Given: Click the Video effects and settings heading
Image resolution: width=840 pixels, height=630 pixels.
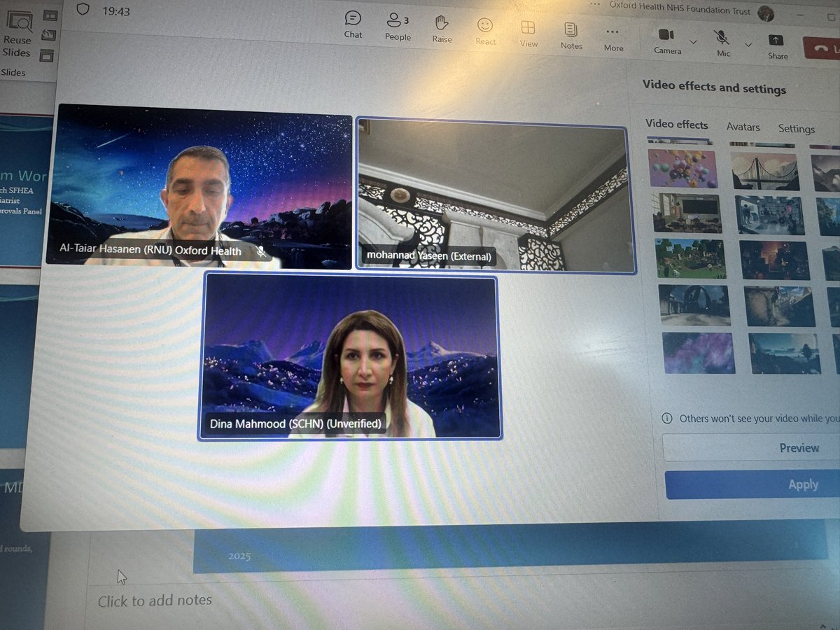Looking at the screenshot, I should coord(714,87).
